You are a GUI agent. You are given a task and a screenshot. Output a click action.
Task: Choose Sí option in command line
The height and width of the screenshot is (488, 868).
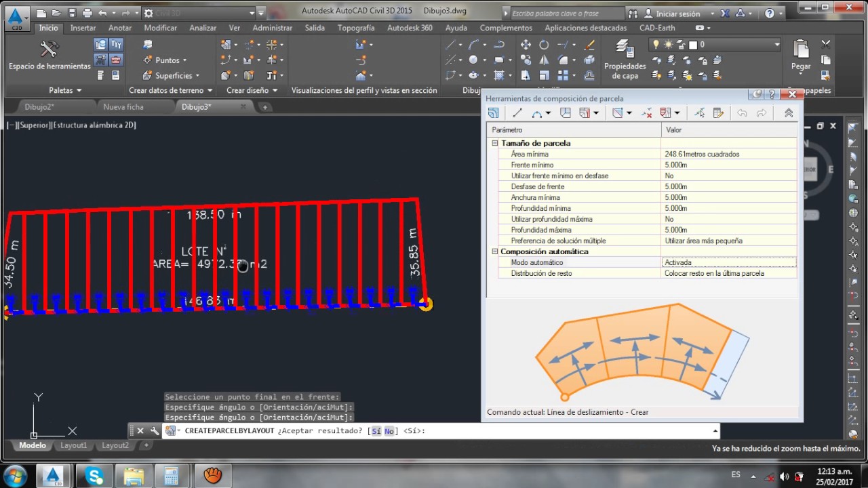[x=376, y=431]
